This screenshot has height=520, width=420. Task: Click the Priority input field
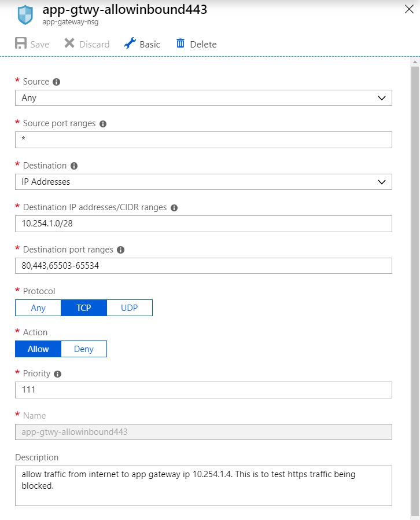pos(204,390)
